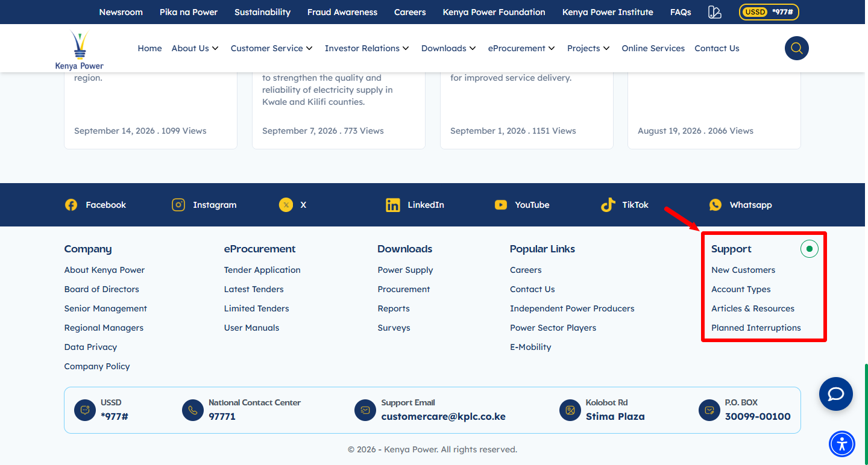Go to Home in the navigation
This screenshot has height=465, width=868.
click(x=149, y=48)
